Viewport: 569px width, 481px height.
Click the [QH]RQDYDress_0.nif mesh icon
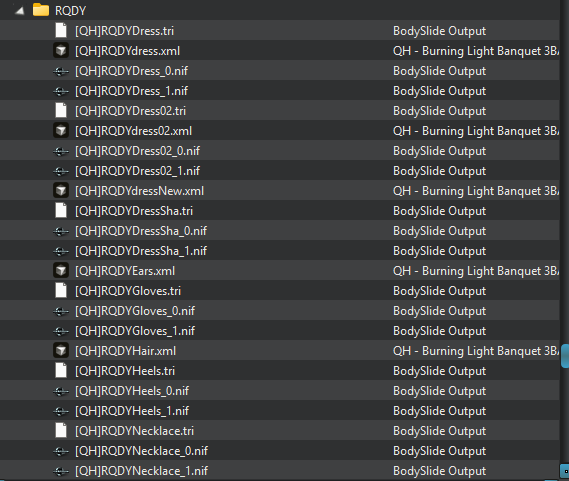pos(61,71)
